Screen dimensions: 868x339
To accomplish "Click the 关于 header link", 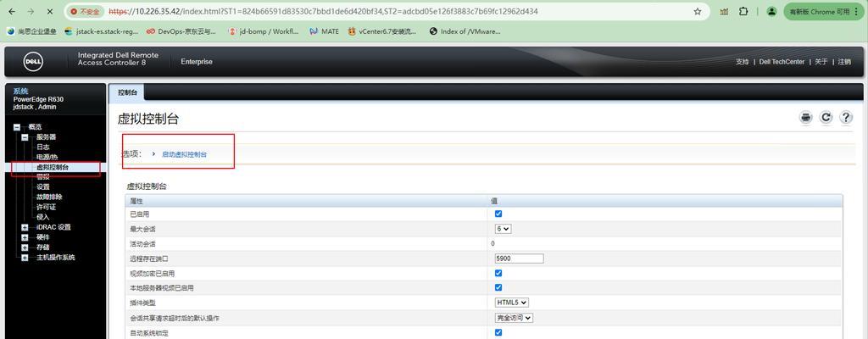I will (821, 62).
